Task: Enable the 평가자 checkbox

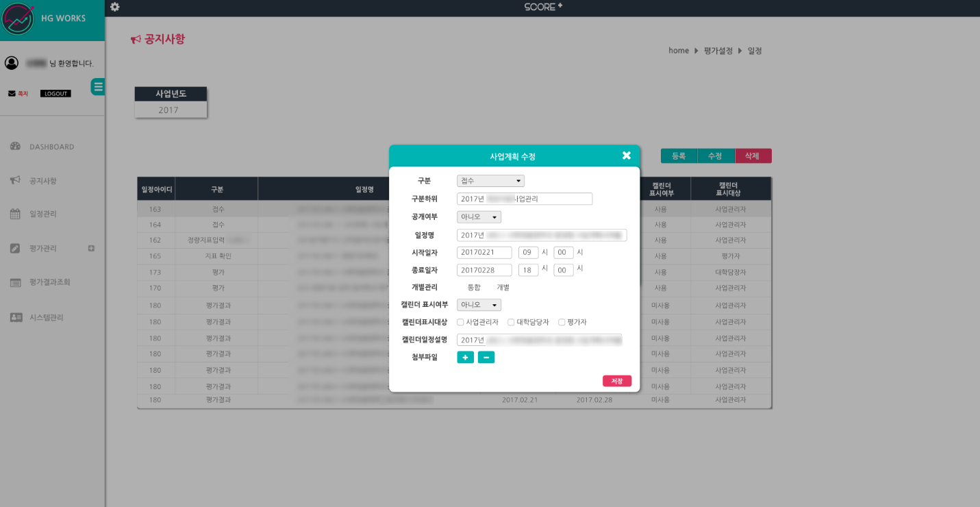Action: pos(562,322)
